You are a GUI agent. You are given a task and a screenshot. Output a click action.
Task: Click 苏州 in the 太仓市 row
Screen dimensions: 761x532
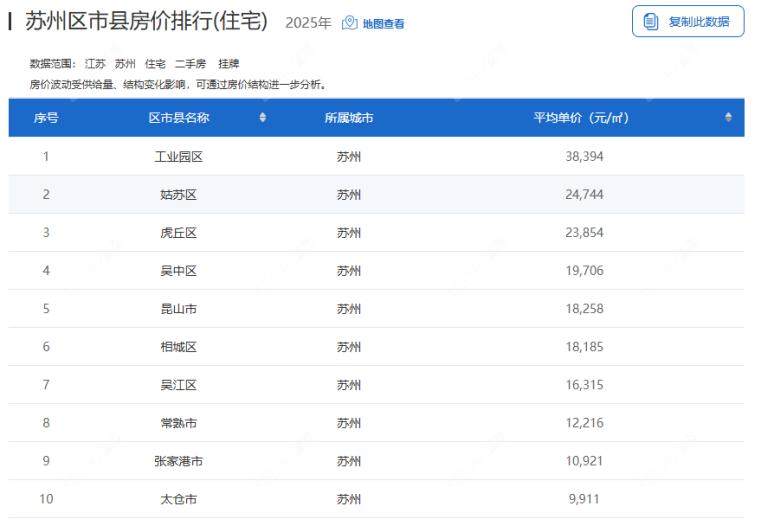[349, 499]
